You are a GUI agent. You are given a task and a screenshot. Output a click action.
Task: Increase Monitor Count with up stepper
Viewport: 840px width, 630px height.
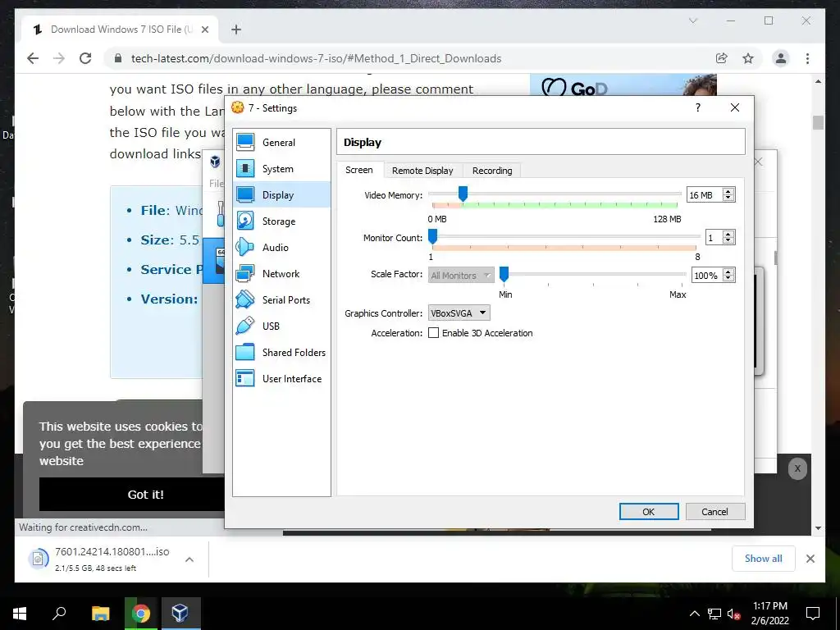(x=728, y=234)
